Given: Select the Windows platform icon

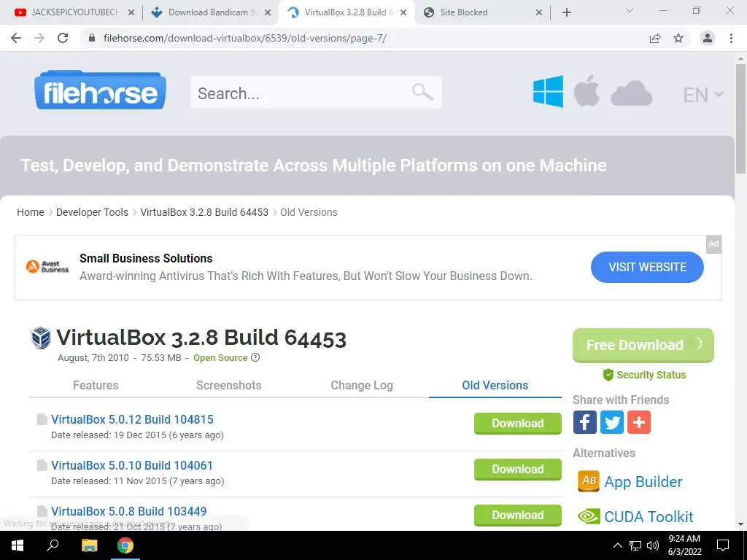Looking at the screenshot, I should [x=548, y=91].
